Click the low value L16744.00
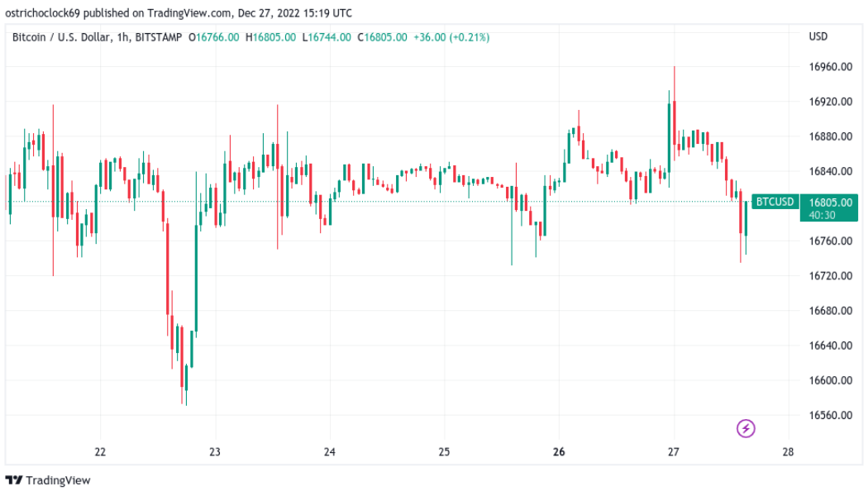 pyautogui.click(x=327, y=37)
